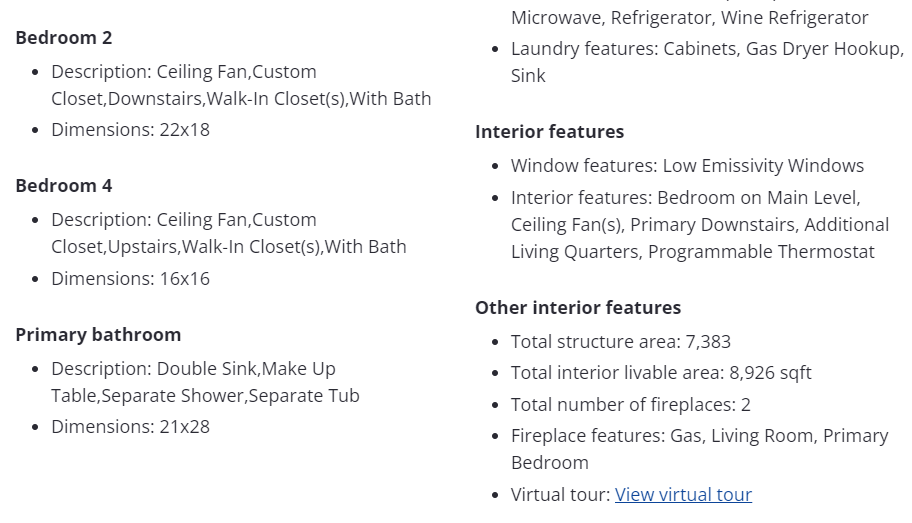Click the Total number of fireplaces line
Image resolution: width=912 pixels, height=523 pixels.
tap(630, 405)
